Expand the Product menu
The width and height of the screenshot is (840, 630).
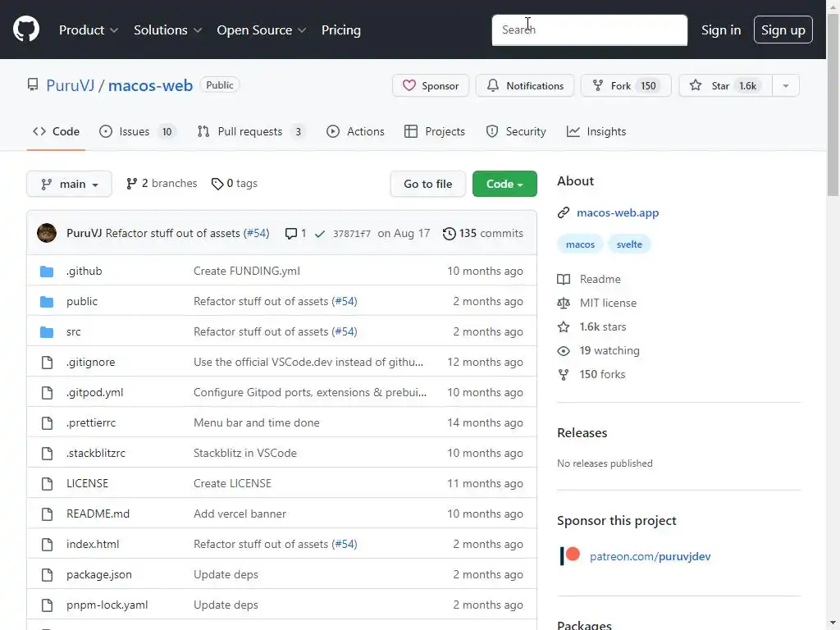pyautogui.click(x=89, y=30)
